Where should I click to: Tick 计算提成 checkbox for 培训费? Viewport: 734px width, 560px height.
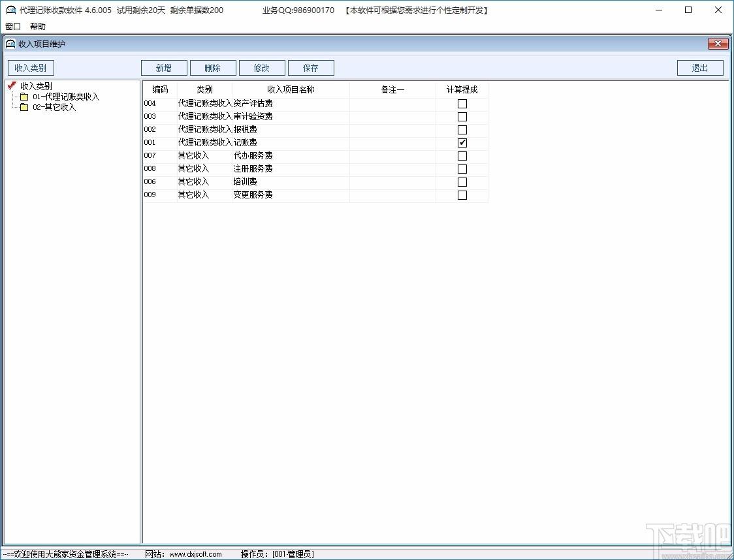(x=462, y=182)
